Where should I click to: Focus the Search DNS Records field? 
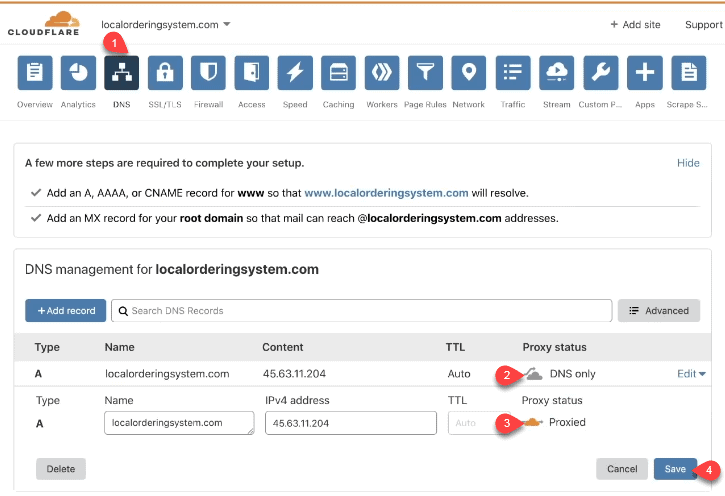362,311
